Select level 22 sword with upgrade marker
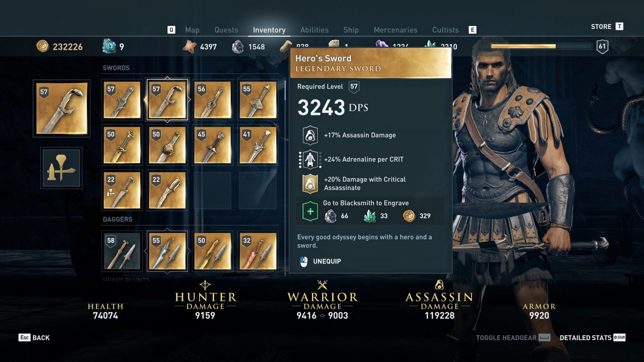The width and height of the screenshot is (644, 362). pyautogui.click(x=122, y=190)
